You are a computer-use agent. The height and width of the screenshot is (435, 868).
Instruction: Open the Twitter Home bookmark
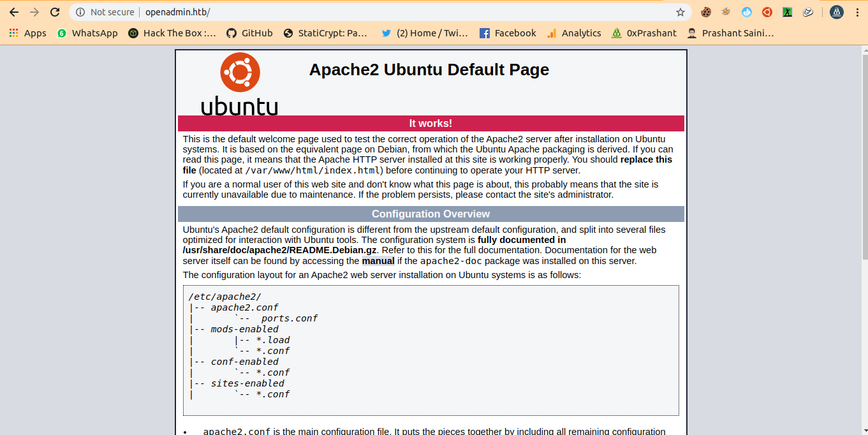click(x=425, y=33)
